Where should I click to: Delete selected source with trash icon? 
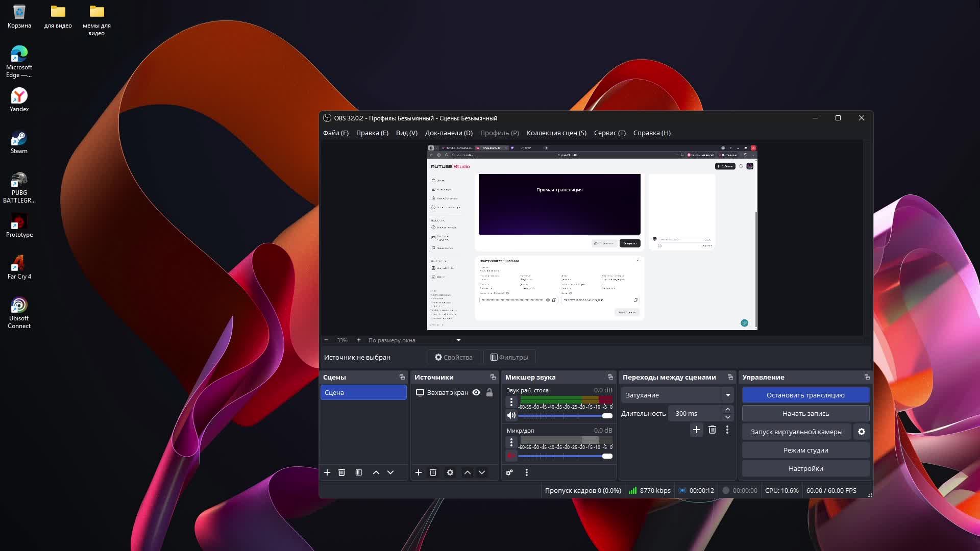tap(433, 472)
